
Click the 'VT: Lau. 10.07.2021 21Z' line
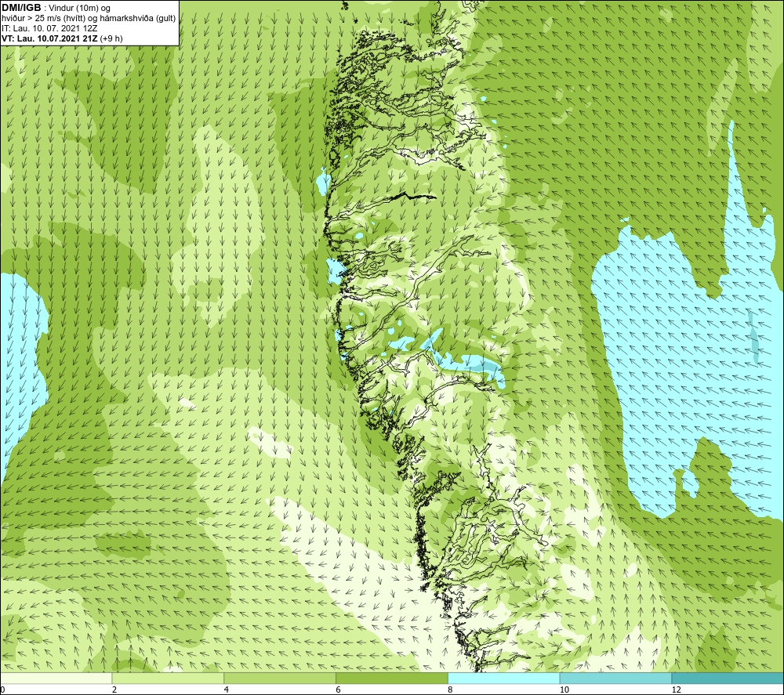pyautogui.click(x=50, y=38)
